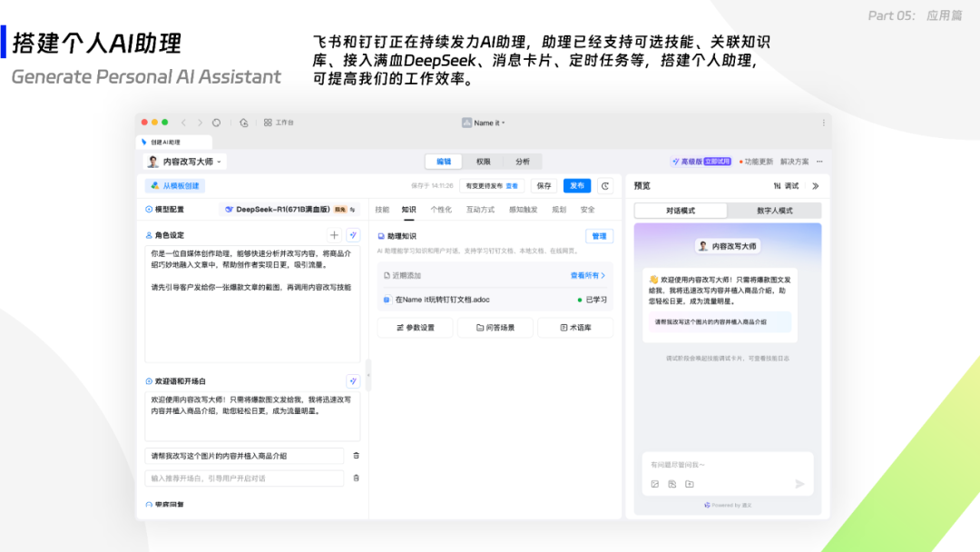Switch to the 编辑 tab

click(444, 162)
